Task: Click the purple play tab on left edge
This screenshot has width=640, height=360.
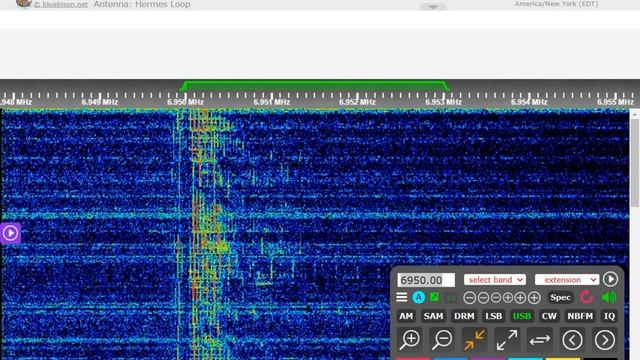Action: tap(10, 233)
